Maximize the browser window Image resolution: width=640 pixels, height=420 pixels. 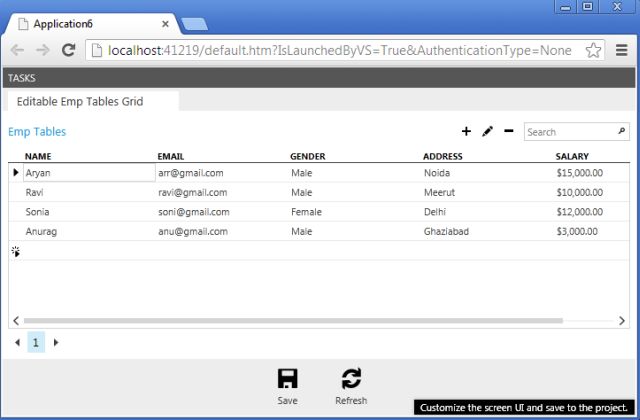click(x=588, y=7)
